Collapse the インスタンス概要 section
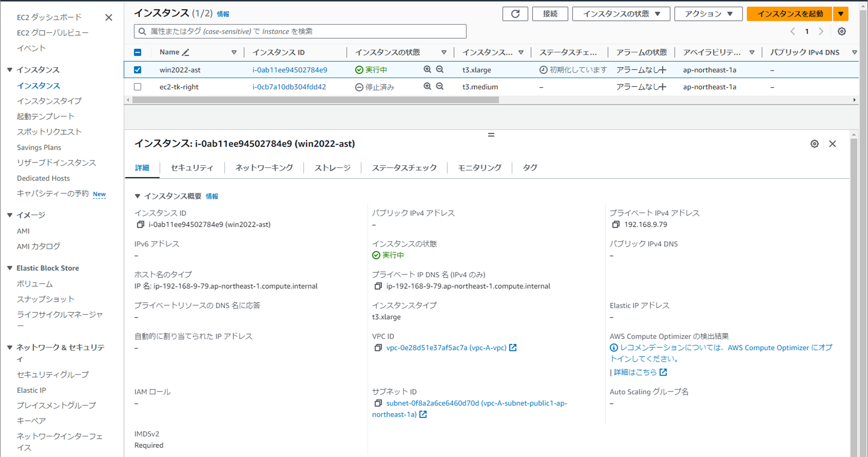 click(137, 196)
